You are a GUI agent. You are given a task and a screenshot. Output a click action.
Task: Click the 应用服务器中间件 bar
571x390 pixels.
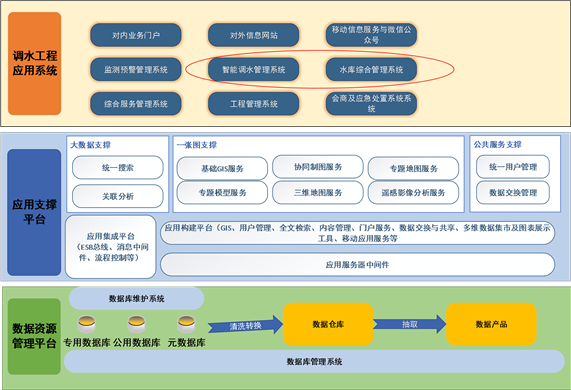click(x=357, y=265)
